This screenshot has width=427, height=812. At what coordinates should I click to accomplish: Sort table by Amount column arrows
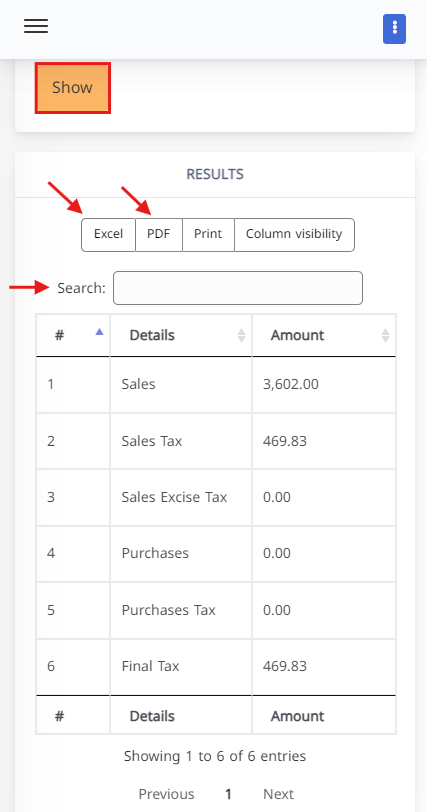(385, 336)
